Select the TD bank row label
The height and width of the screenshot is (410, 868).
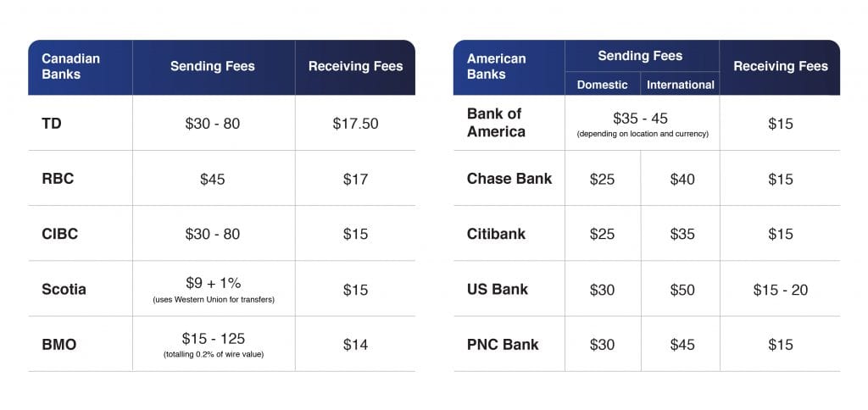pos(52,124)
